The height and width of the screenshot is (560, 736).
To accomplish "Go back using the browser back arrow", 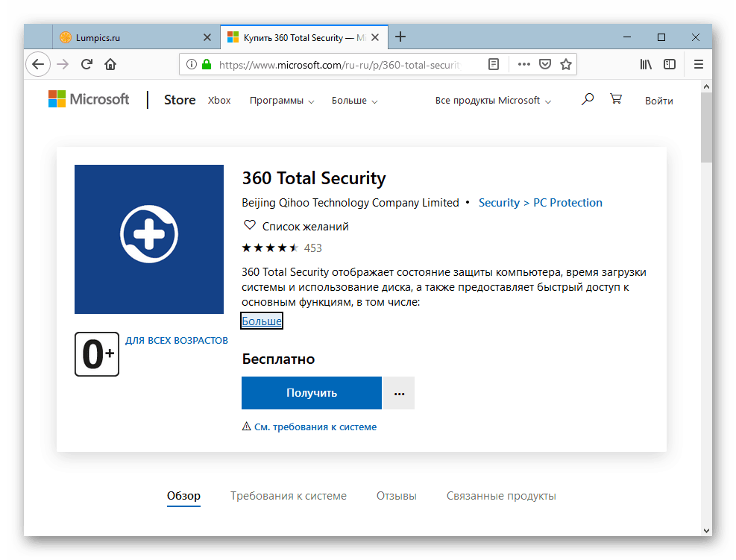I will click(x=38, y=64).
